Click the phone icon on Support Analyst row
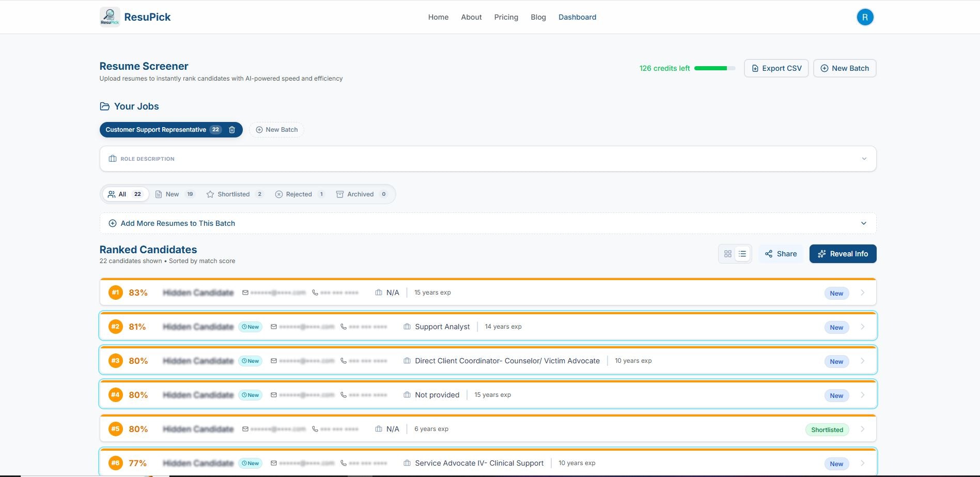The width and height of the screenshot is (980, 477). pos(344,327)
